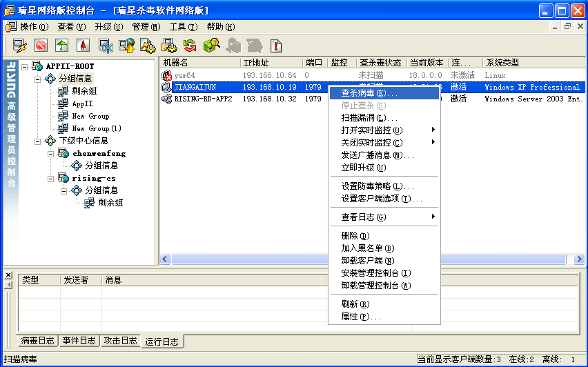The image size is (588, 367).
Task: Choose 删除(D) from context menu
Action: point(384,235)
